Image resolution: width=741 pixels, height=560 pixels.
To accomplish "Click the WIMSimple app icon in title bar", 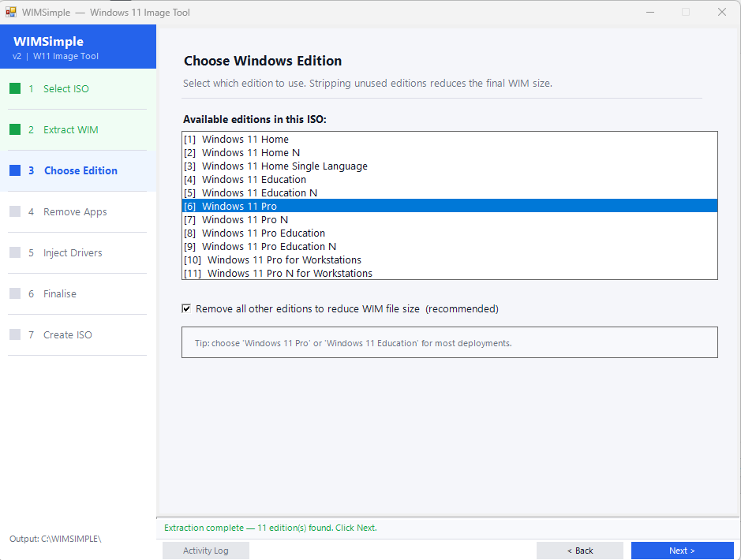I will point(11,13).
